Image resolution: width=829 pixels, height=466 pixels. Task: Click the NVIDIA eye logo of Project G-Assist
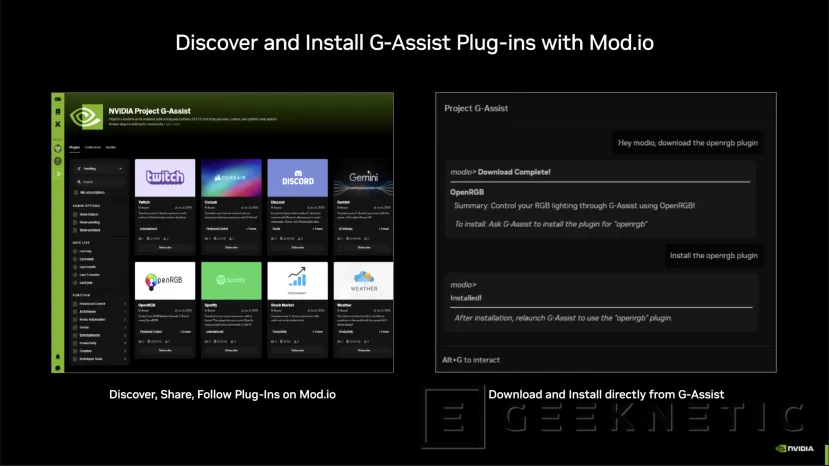86,116
